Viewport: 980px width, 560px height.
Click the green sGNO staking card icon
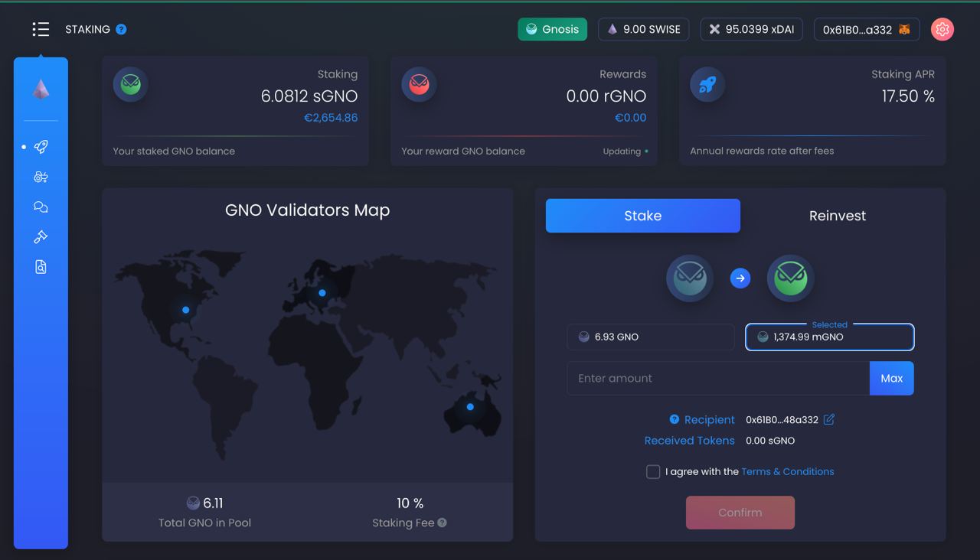click(131, 84)
